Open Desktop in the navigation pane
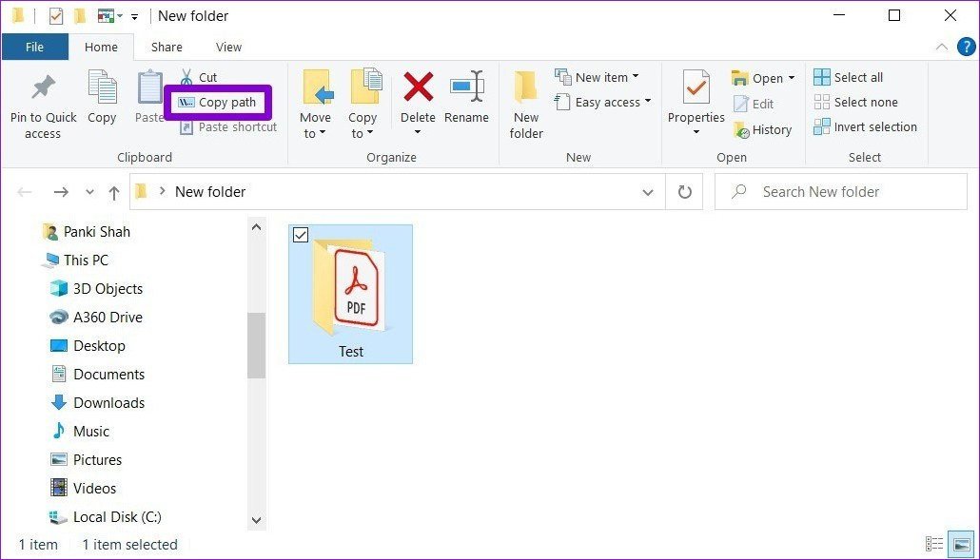This screenshot has width=980, height=560. (88, 346)
